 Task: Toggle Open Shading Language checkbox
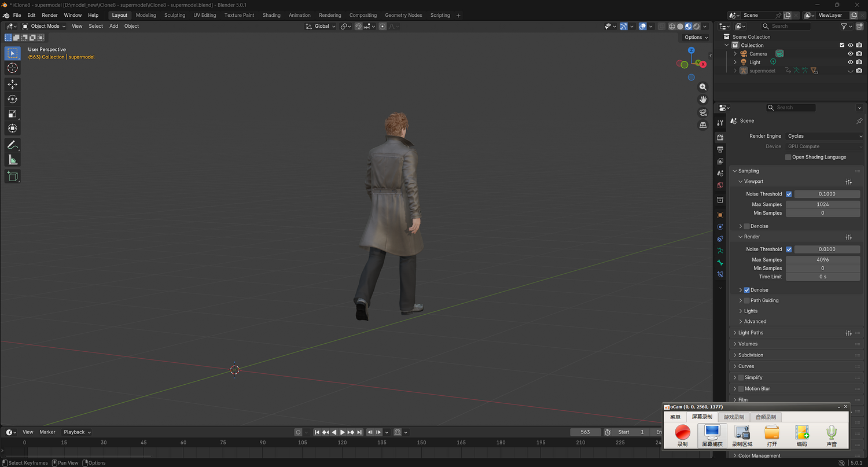tap(788, 157)
